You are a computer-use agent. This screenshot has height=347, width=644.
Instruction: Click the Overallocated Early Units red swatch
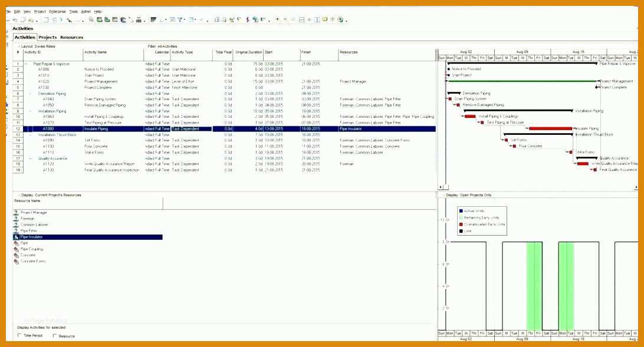tap(461, 224)
